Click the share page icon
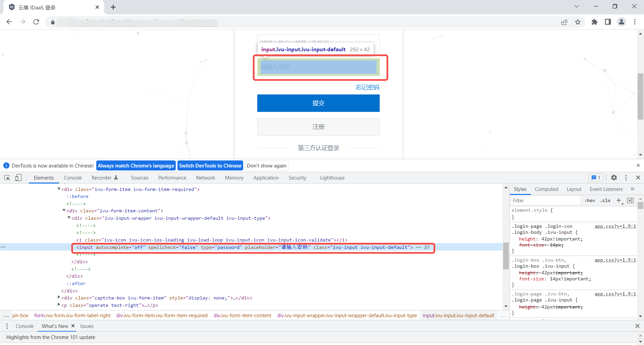644x345 pixels. click(x=564, y=22)
